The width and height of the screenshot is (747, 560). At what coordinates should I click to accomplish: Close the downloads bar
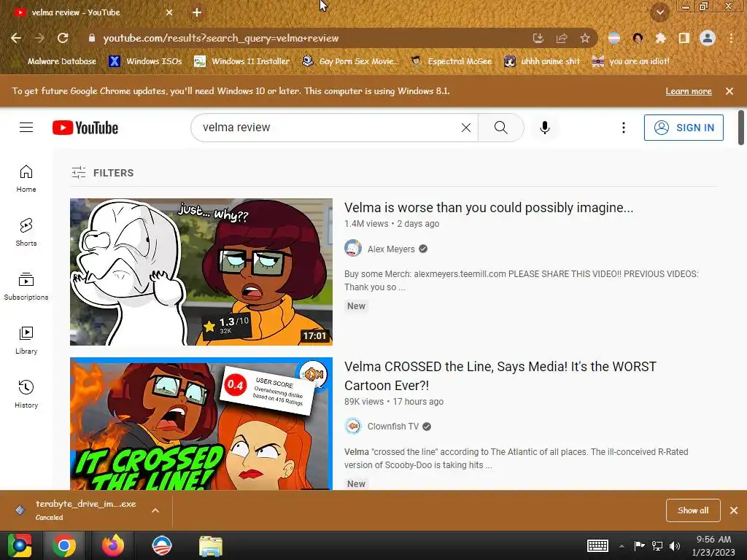734,510
